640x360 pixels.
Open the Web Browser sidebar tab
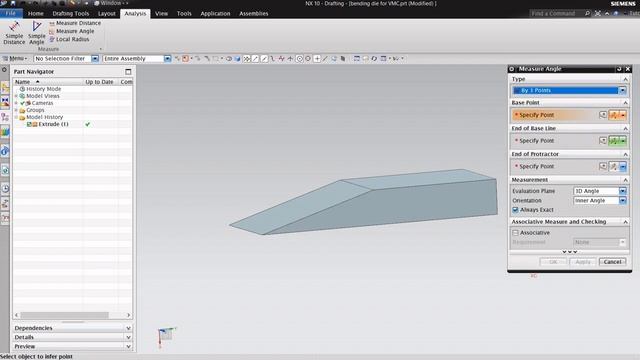tap(5, 170)
